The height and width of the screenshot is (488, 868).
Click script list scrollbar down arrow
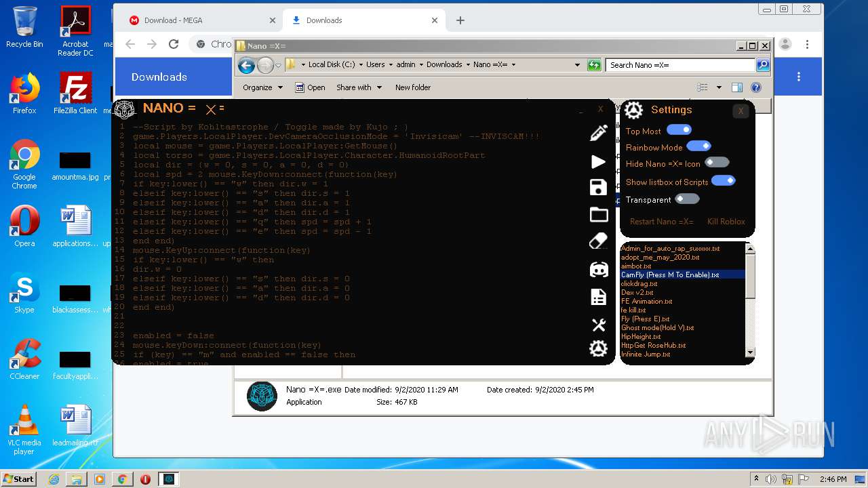(x=750, y=352)
